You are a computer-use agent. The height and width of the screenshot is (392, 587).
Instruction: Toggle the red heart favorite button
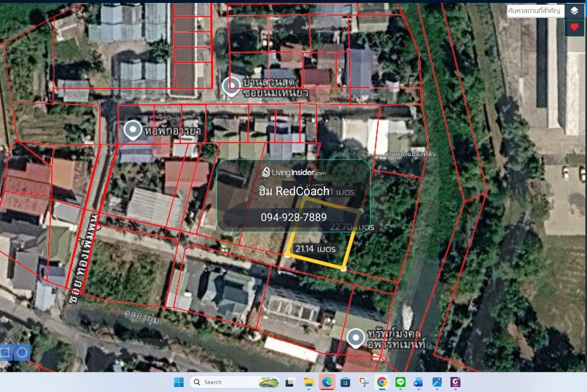[x=575, y=27]
